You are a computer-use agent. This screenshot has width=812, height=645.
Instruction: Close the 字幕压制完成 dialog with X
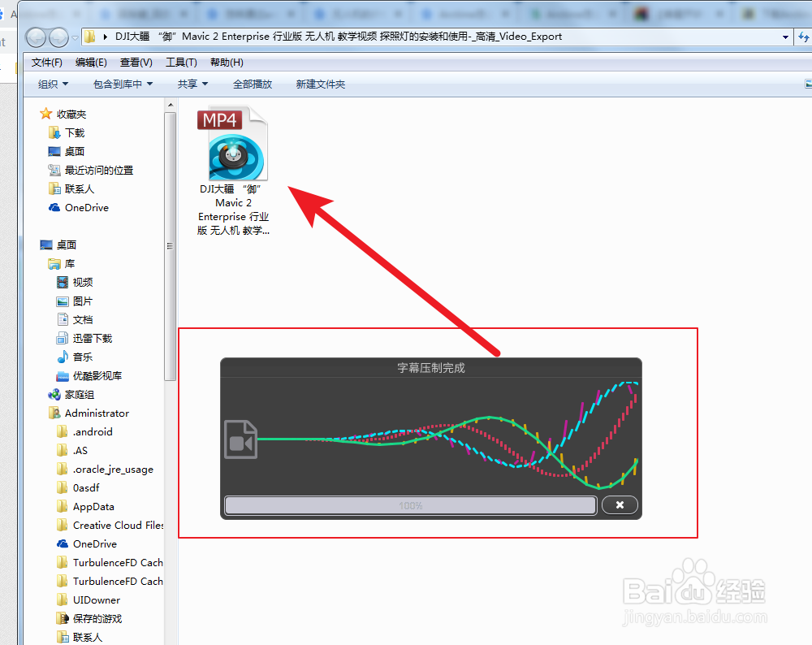(x=620, y=504)
